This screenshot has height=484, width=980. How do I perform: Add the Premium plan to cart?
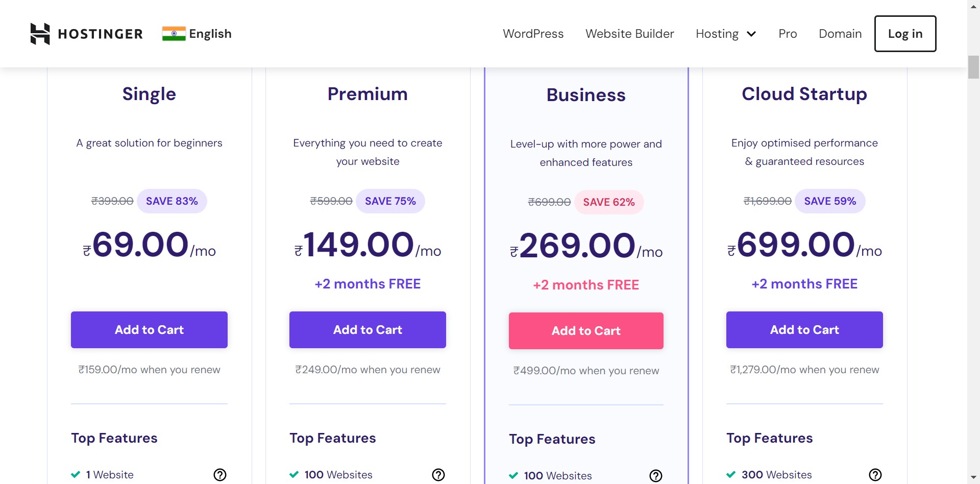coord(367,330)
